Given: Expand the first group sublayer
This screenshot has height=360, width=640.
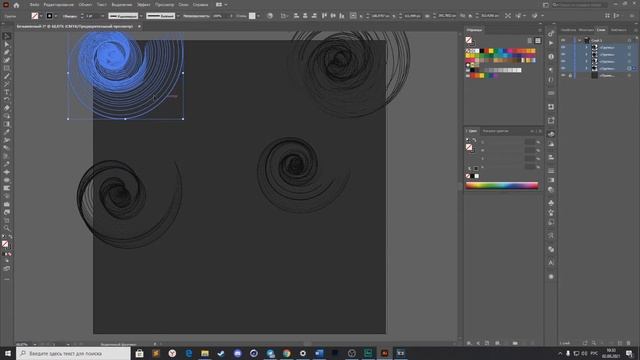Looking at the screenshot, I should coord(587,47).
